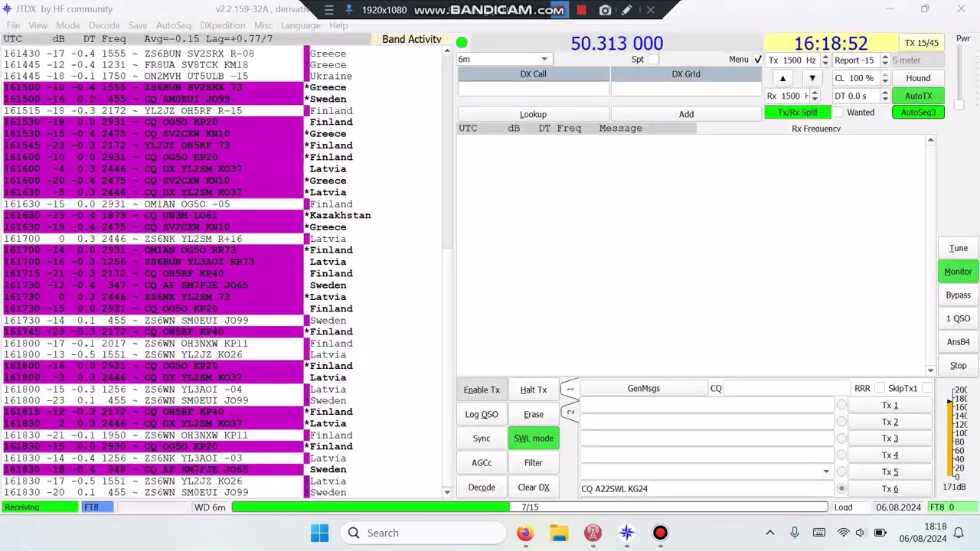
Task: Click the 7/15 receive progress bar
Action: point(530,507)
